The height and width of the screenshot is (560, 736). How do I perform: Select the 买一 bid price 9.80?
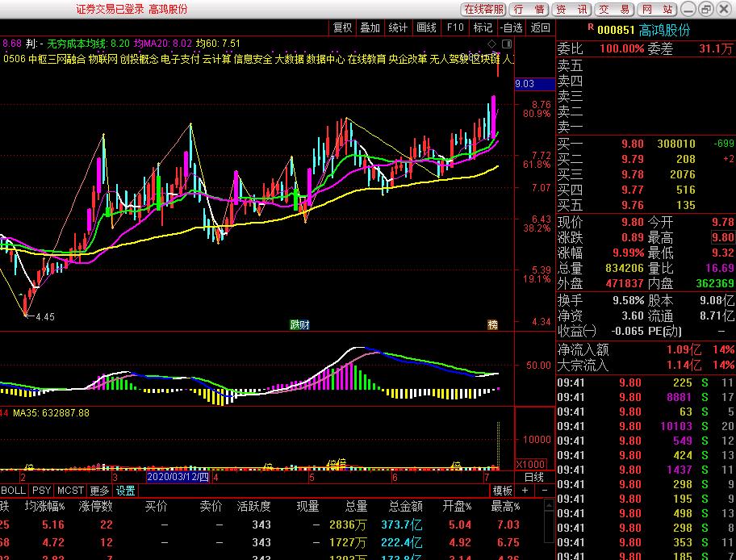coord(632,144)
